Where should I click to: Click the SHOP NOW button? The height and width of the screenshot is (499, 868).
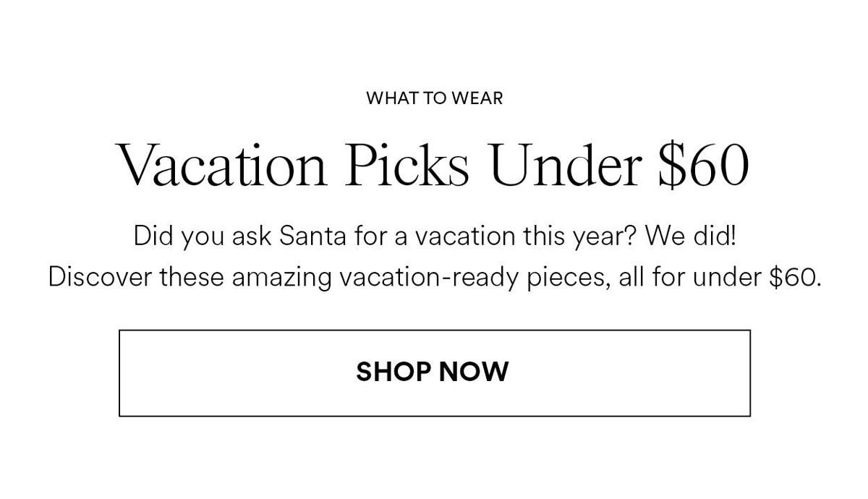click(434, 372)
